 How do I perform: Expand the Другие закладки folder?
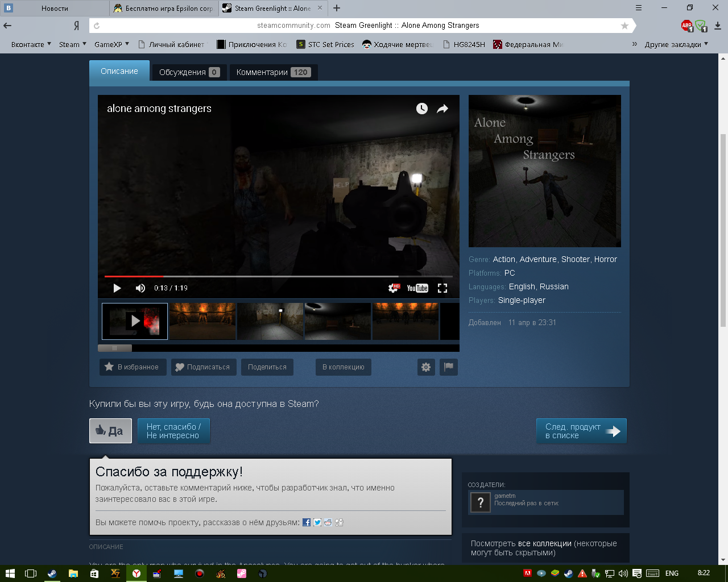677,44
